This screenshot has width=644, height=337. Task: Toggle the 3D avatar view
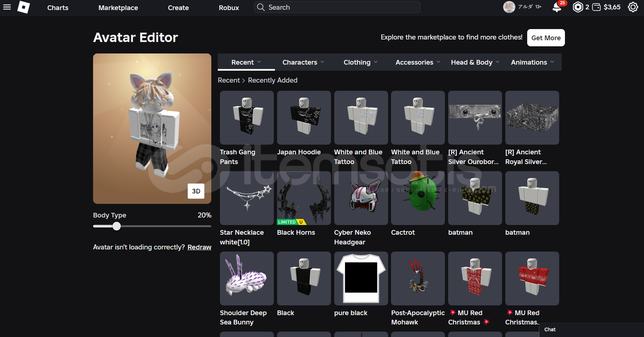coord(196,191)
